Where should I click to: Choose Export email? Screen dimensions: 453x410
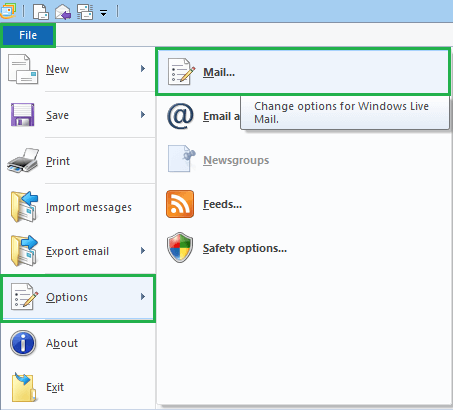pos(78,251)
